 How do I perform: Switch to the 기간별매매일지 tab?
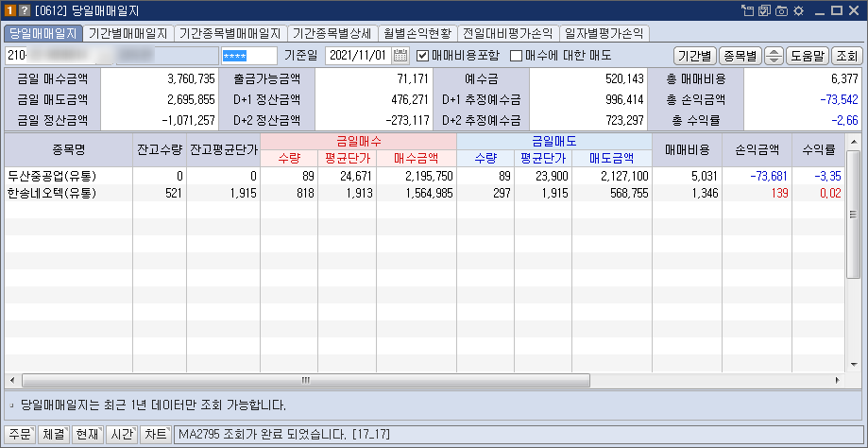[x=128, y=33]
